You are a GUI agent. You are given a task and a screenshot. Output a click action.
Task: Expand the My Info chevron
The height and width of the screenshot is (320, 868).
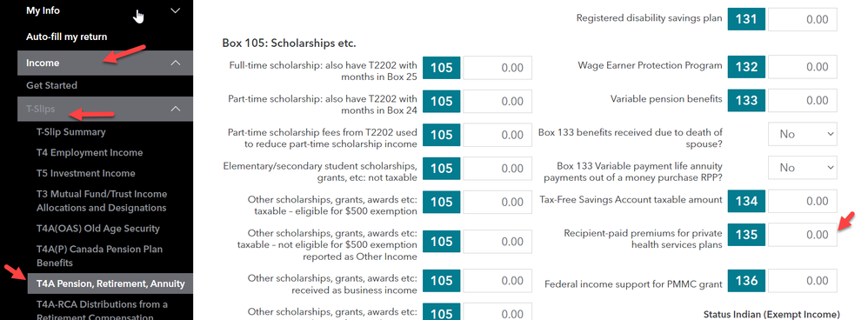(175, 10)
